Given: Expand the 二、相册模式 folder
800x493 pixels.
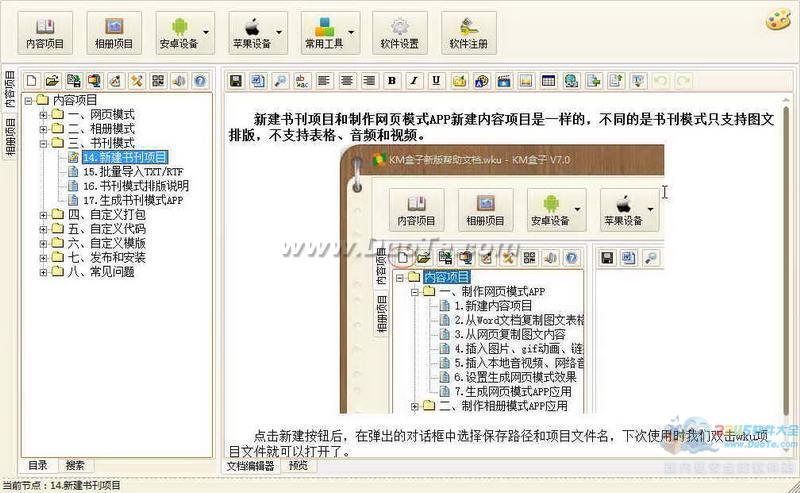Looking at the screenshot, I should 44,129.
